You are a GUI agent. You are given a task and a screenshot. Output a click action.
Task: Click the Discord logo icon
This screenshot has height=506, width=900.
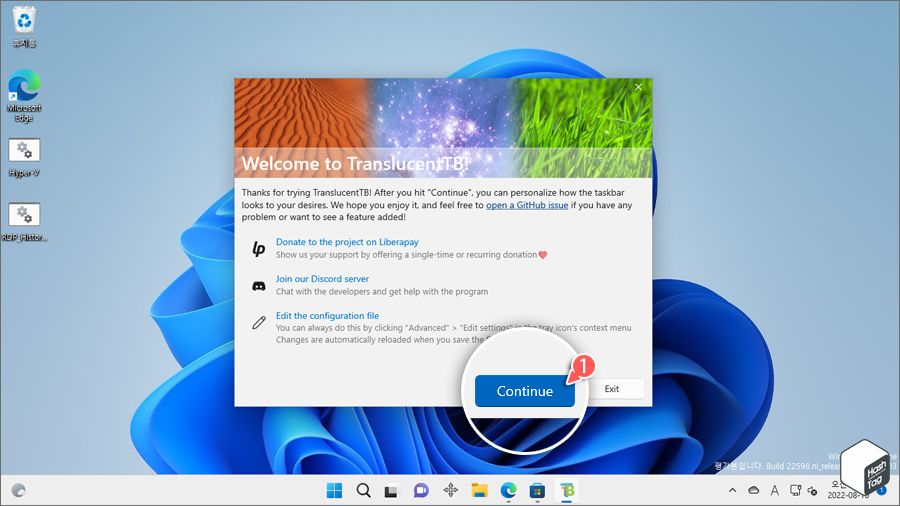coord(259,286)
